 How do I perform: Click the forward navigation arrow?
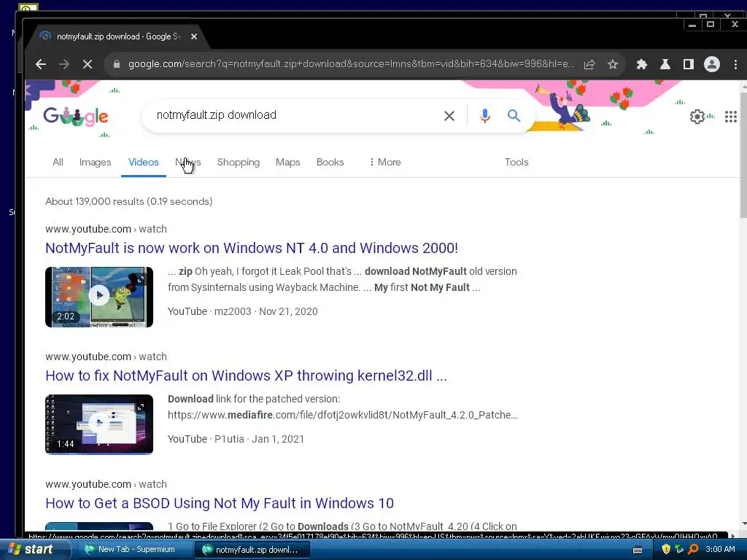(x=64, y=64)
